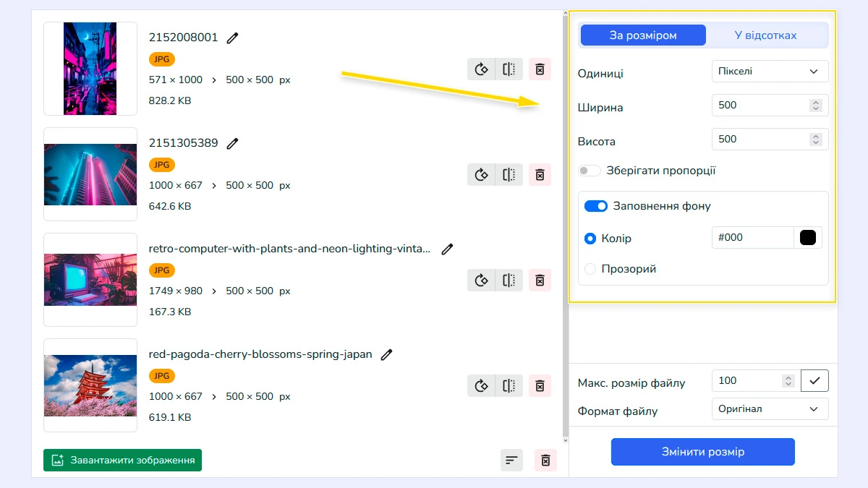
Task: Delete the red-pagoda-cherry-blossoms image
Action: point(540,386)
